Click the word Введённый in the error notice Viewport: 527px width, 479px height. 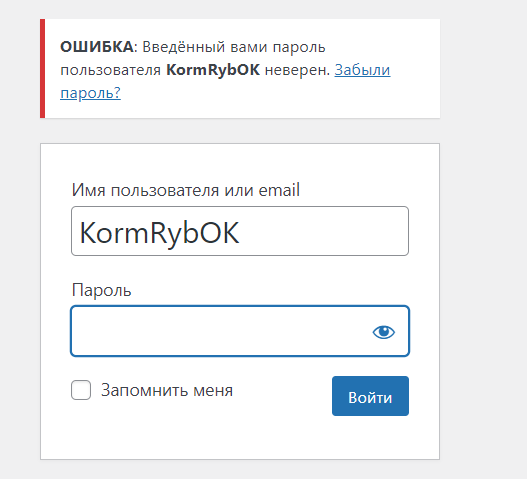(184, 47)
